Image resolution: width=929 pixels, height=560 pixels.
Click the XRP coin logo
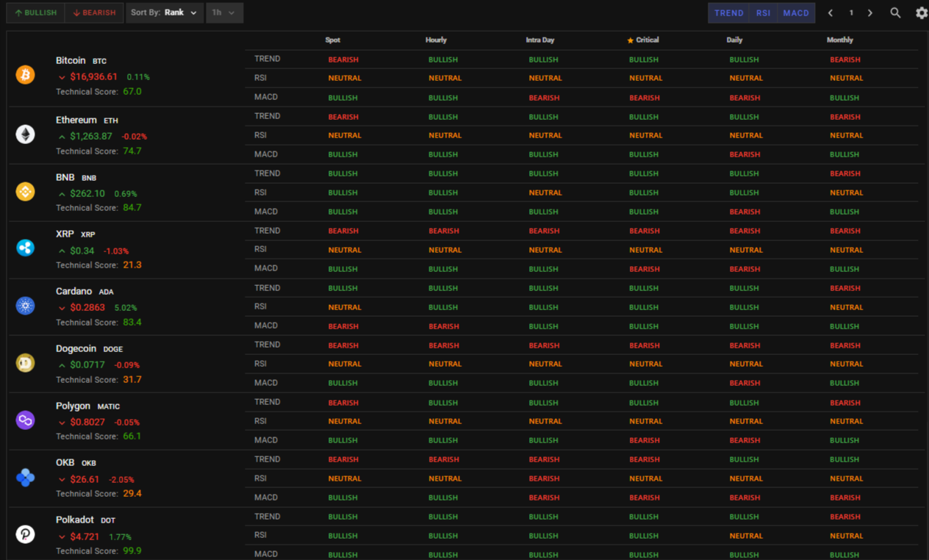pos(26,248)
